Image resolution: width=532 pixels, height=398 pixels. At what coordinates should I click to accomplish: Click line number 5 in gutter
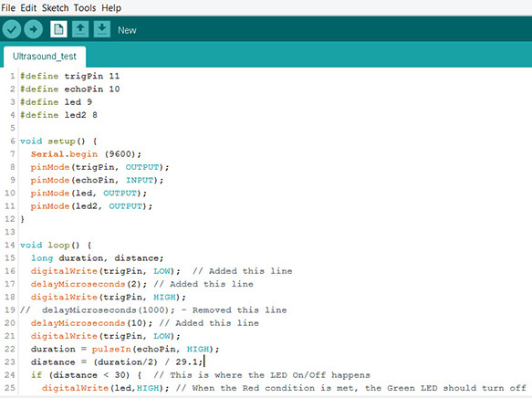[x=13, y=128]
